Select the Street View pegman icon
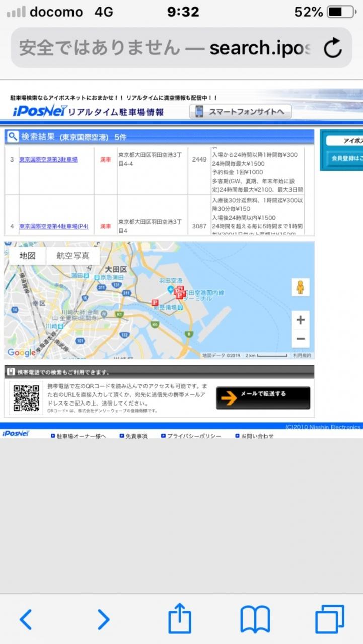 [300, 287]
